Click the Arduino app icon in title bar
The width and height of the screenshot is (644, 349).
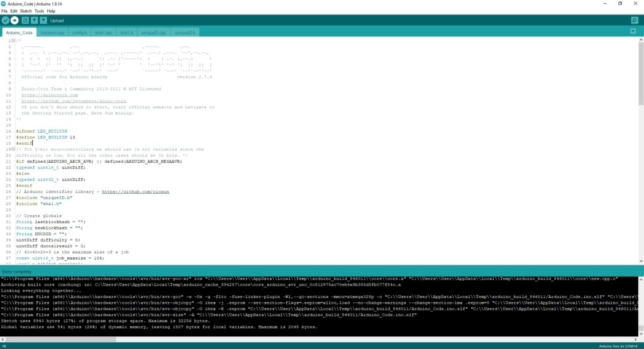coord(4,4)
